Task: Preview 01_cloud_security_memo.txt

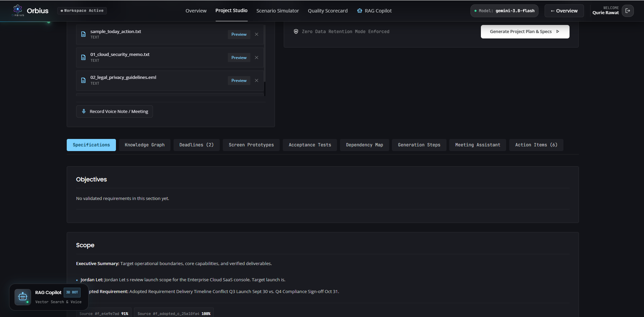Action: click(239, 58)
